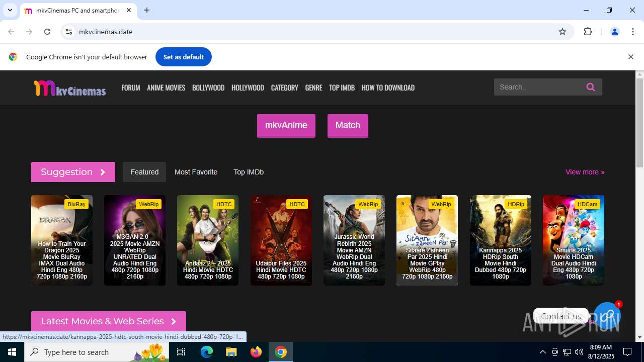644x362 pixels.
Task: Click the mkvAnime button
Action: 286,125
